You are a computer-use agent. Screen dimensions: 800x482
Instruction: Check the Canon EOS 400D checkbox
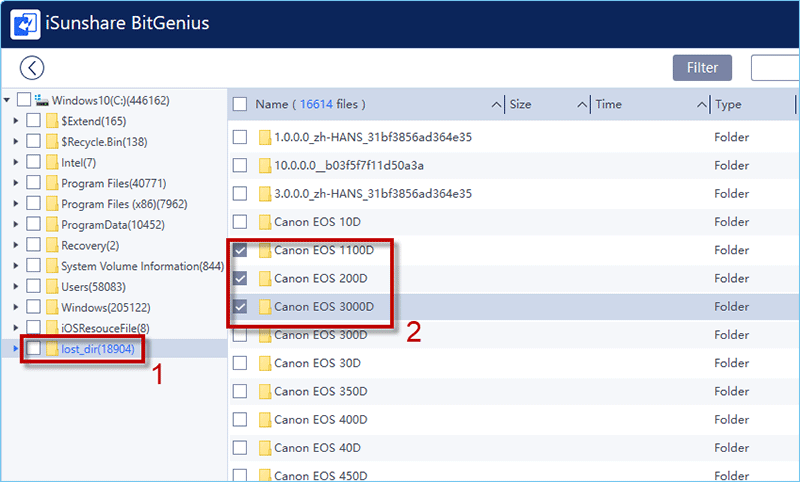[x=240, y=419]
